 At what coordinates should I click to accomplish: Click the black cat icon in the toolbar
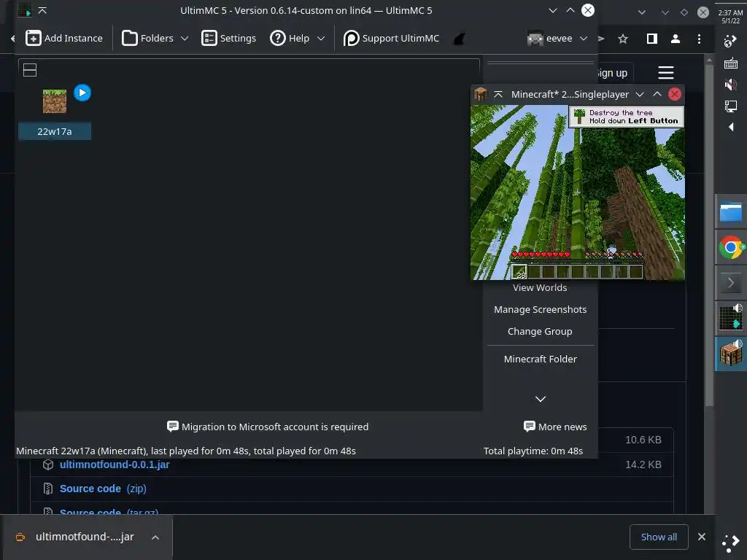(460, 38)
